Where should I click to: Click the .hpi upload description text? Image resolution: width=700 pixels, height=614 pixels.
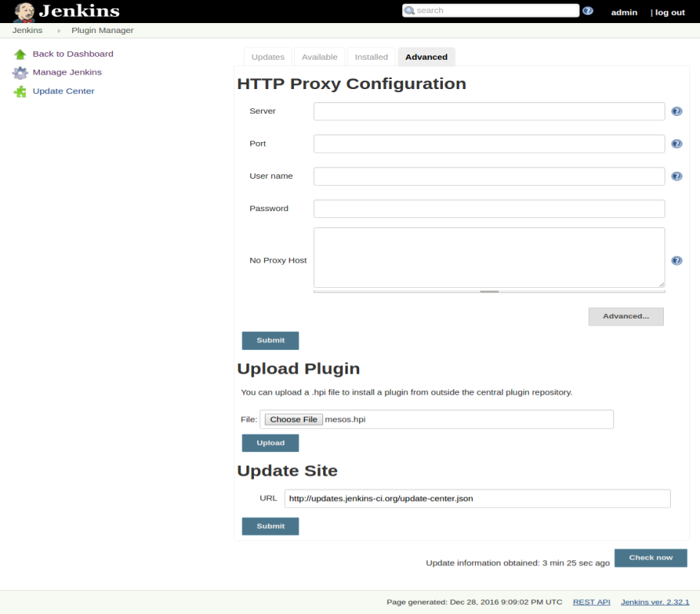click(407, 392)
